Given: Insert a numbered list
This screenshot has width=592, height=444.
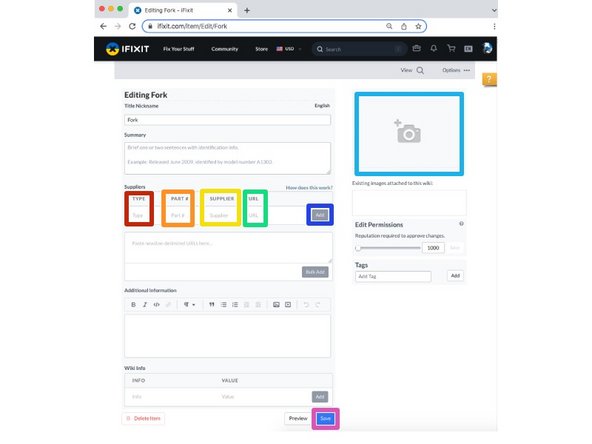Looking at the screenshot, I should (x=235, y=304).
